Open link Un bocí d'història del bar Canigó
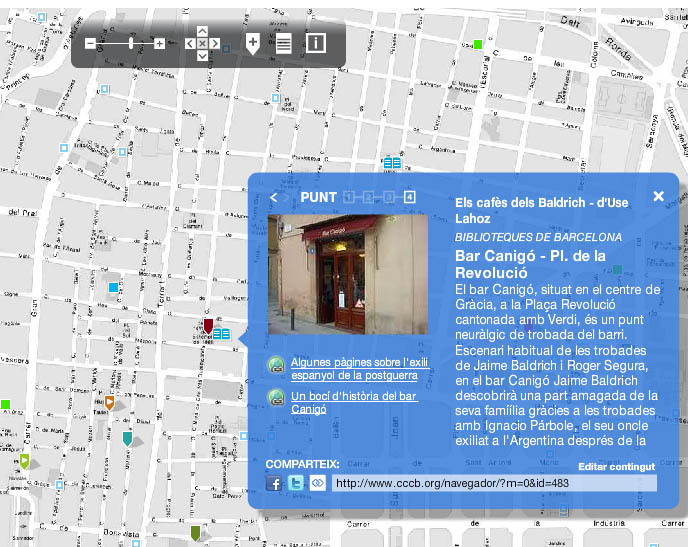The height and width of the screenshot is (547, 688). coord(353,402)
